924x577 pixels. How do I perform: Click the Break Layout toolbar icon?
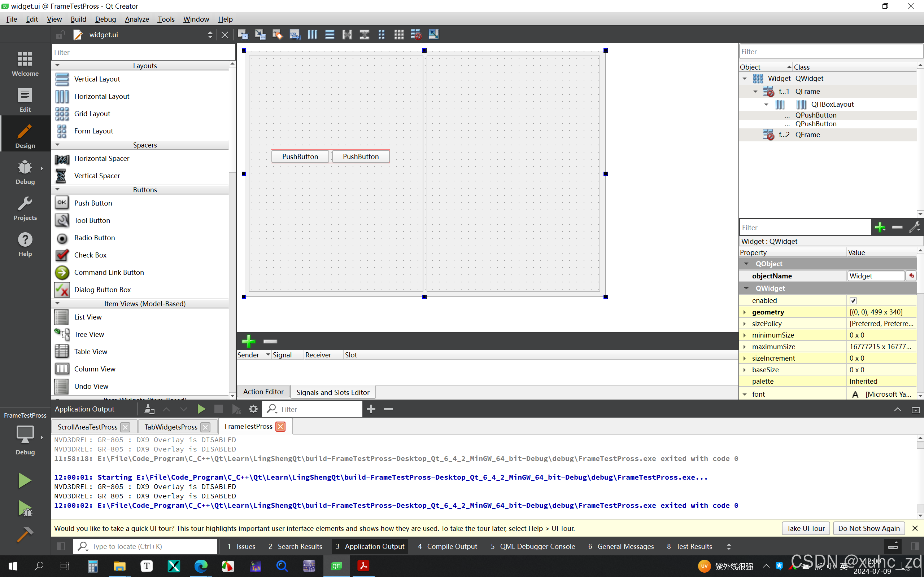tap(416, 35)
